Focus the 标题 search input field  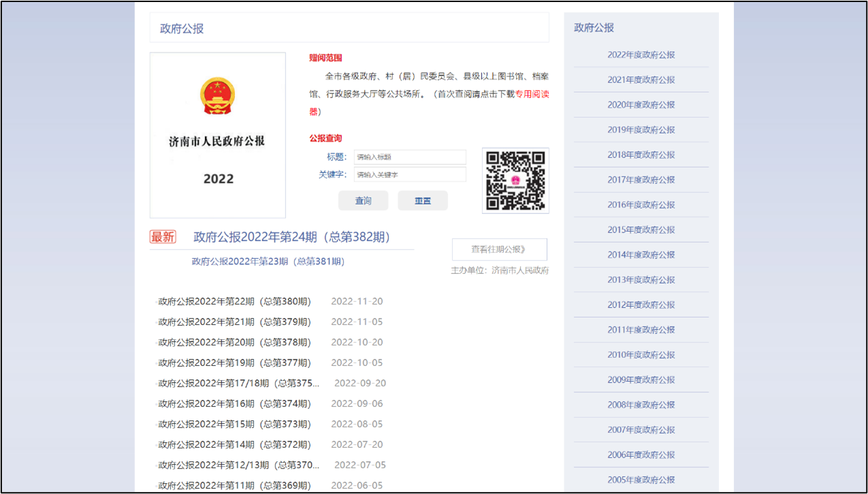tap(410, 157)
